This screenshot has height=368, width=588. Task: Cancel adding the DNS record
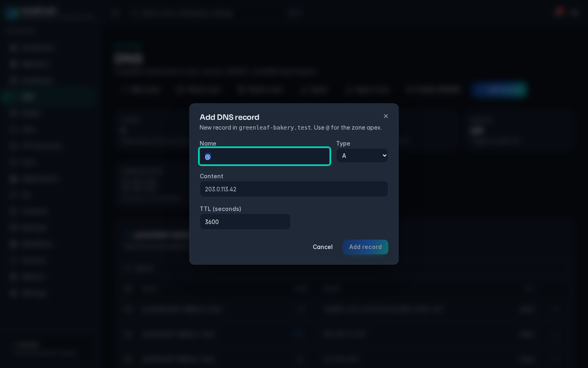tap(323, 247)
